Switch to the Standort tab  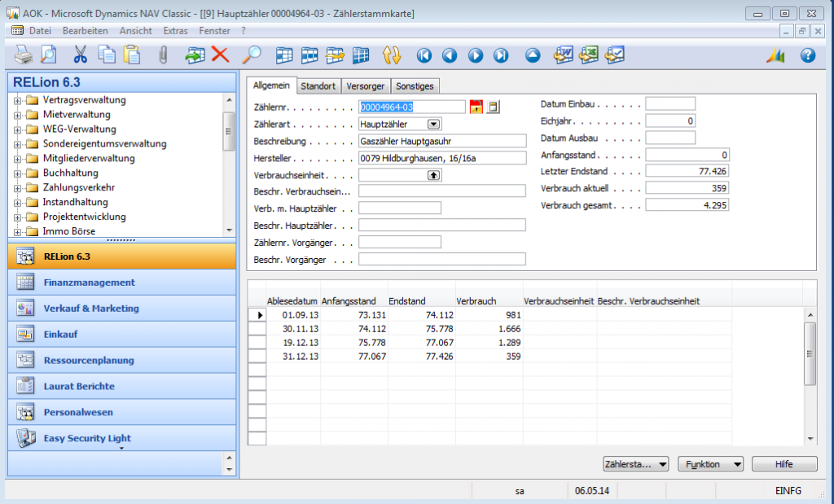pyautogui.click(x=318, y=86)
